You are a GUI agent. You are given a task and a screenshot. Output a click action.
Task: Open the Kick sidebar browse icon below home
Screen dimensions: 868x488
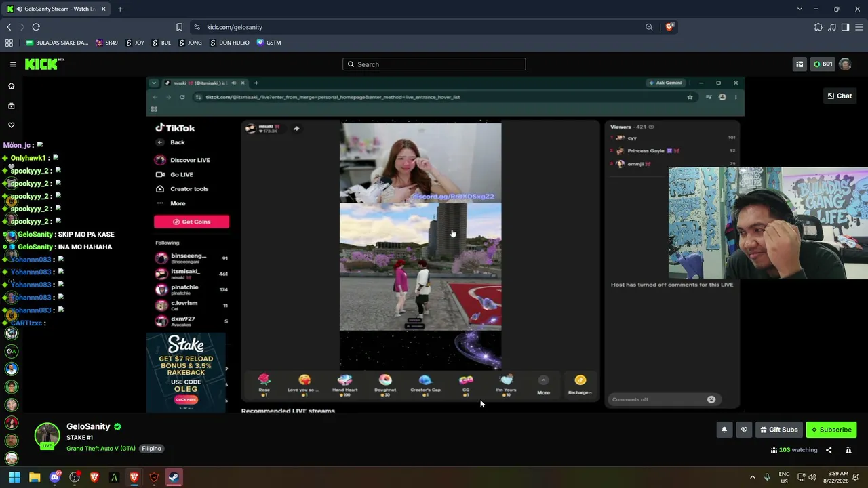point(11,106)
